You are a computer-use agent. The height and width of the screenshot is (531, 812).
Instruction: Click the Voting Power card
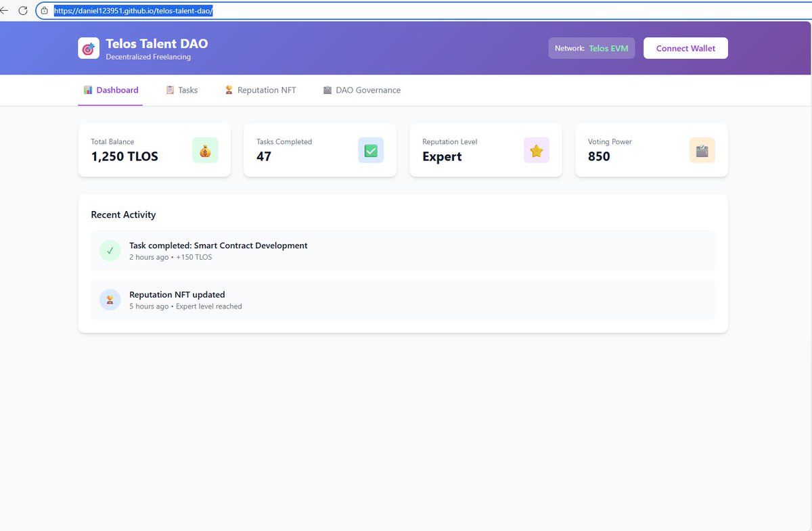[x=652, y=150]
